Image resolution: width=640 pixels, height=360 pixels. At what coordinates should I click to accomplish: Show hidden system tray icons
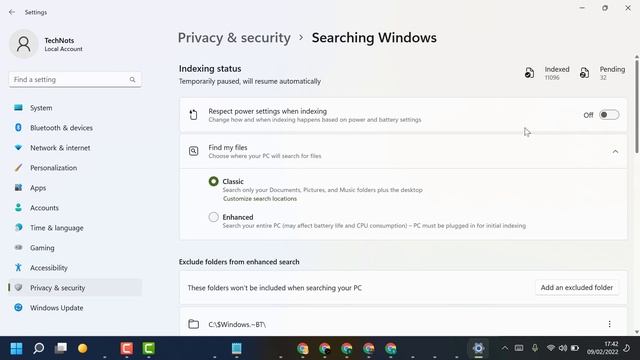505,348
